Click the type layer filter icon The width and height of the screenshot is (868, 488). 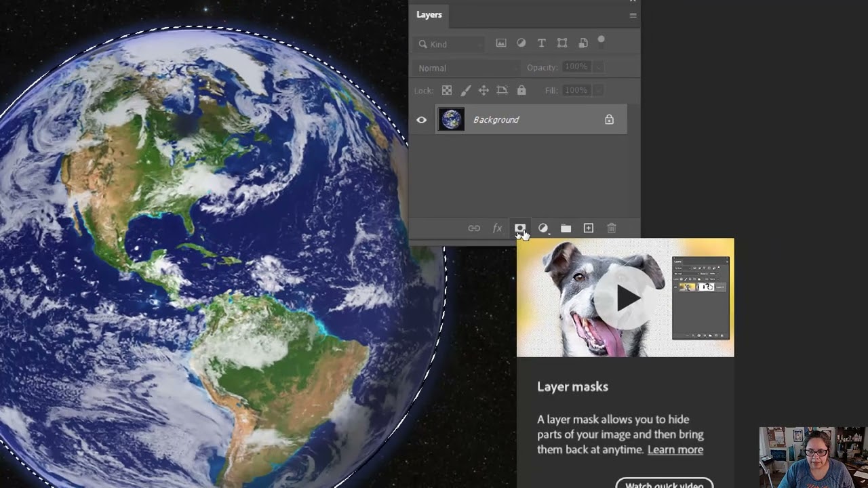click(542, 43)
